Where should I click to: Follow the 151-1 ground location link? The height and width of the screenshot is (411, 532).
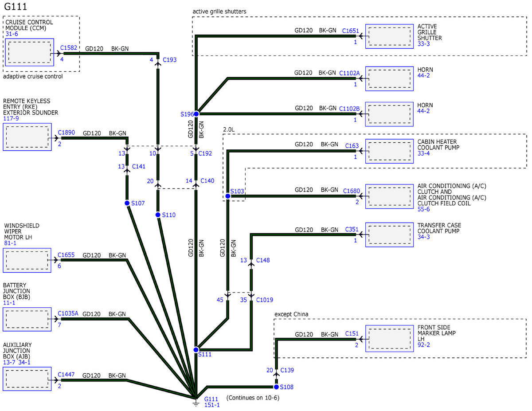tap(211, 405)
